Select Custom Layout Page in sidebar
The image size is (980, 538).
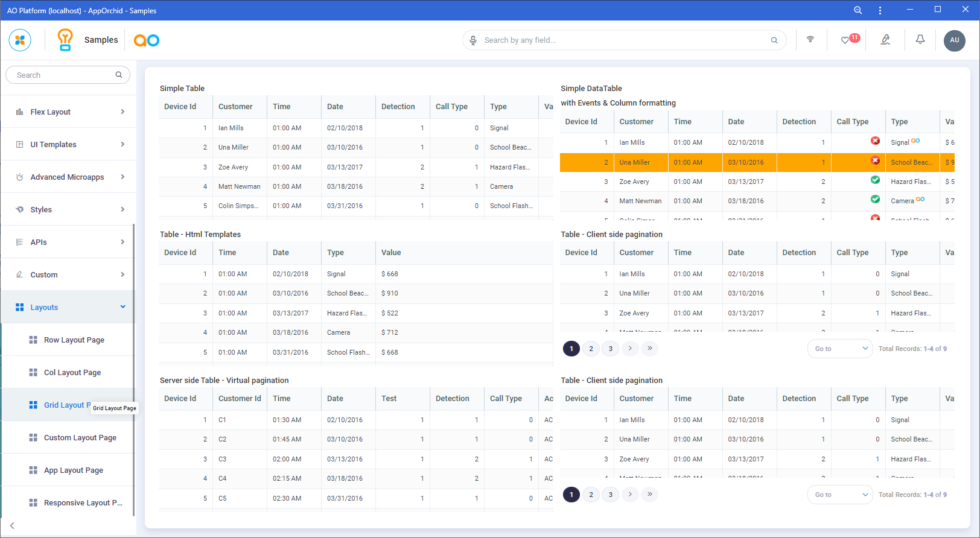pyautogui.click(x=80, y=437)
